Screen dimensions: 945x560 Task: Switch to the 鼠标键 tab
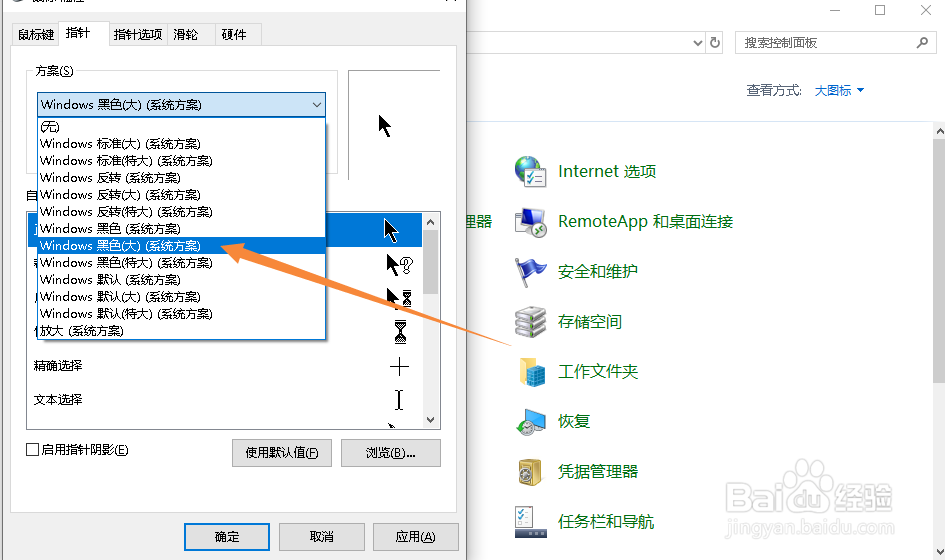[36, 34]
